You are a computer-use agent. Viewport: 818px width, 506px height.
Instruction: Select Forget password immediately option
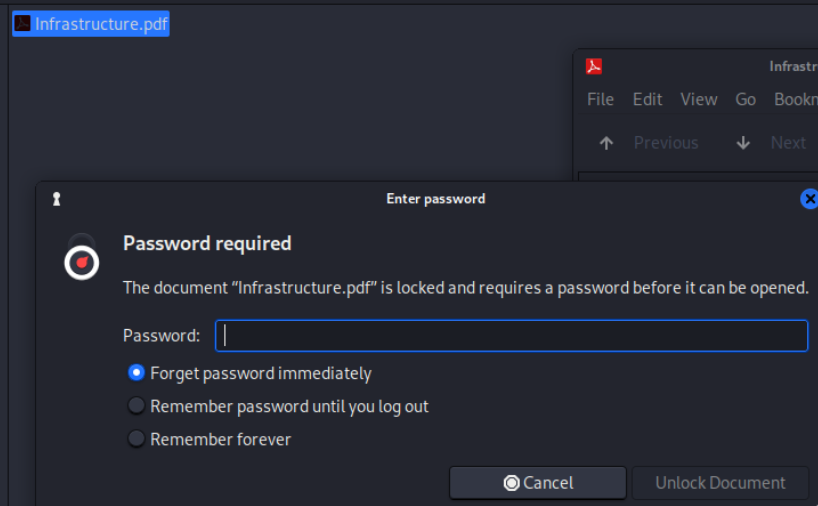[x=137, y=373]
